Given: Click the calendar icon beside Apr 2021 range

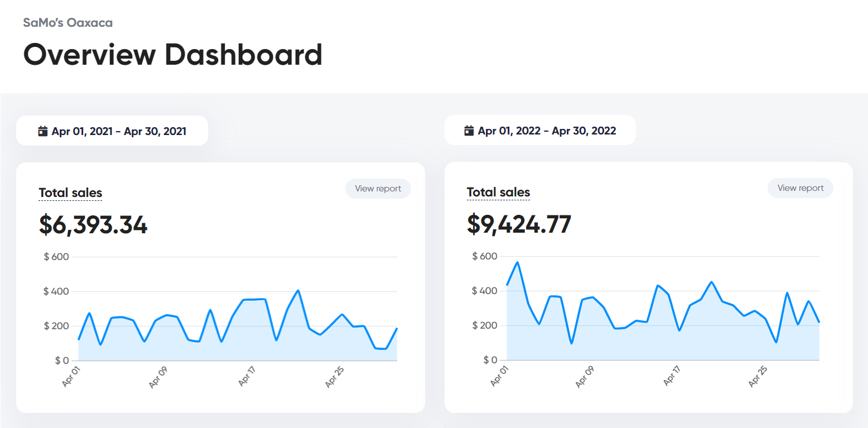Looking at the screenshot, I should (x=43, y=132).
